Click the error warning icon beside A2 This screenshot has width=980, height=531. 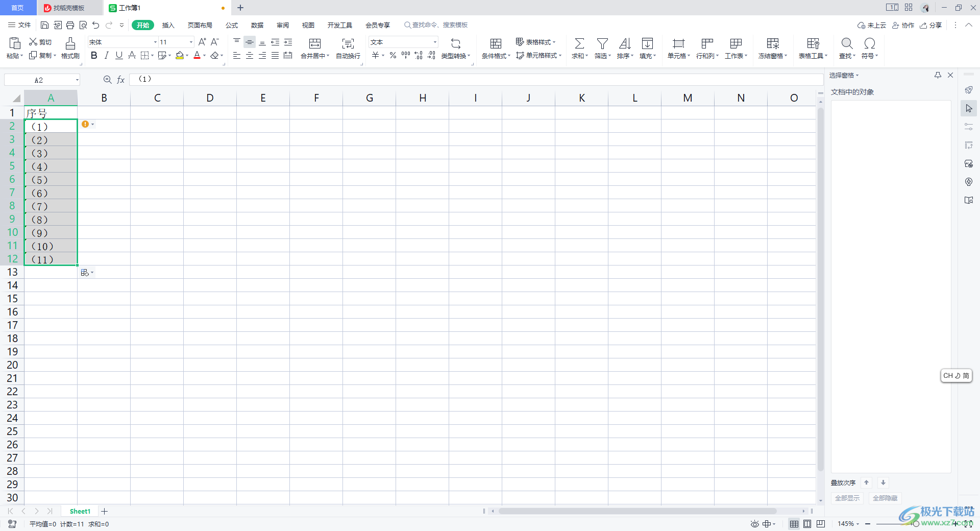[85, 124]
